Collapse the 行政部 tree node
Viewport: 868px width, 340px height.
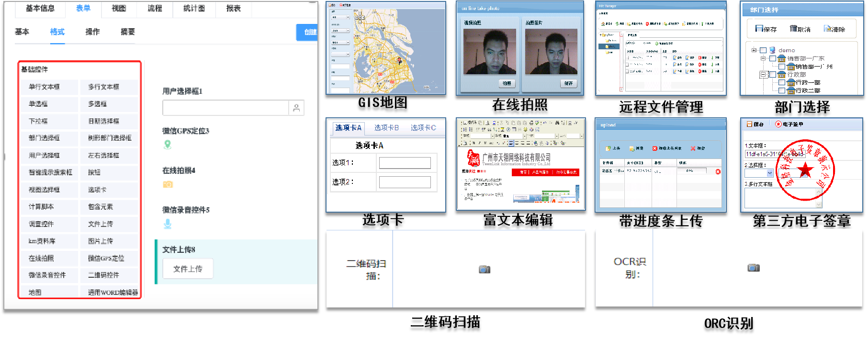[x=763, y=74]
